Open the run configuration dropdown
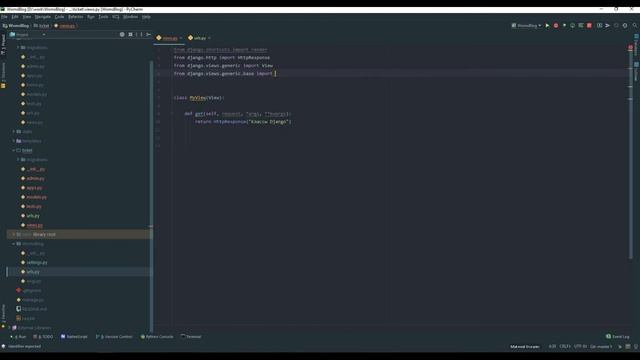The width and height of the screenshot is (640, 360). click(526, 25)
